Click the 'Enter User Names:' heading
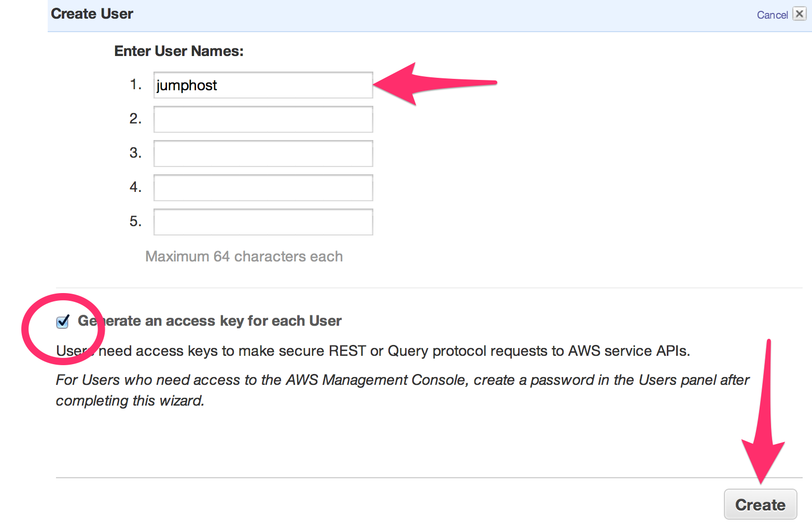 [179, 51]
